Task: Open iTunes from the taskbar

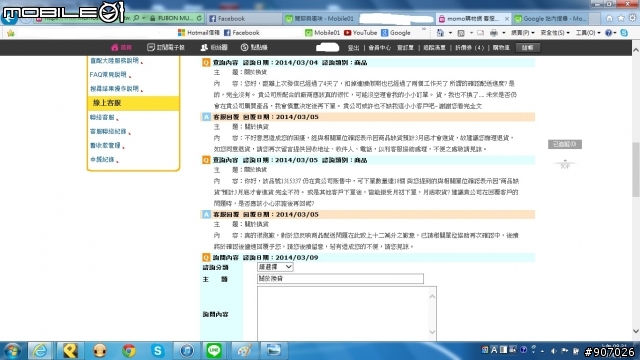Action: (187, 351)
